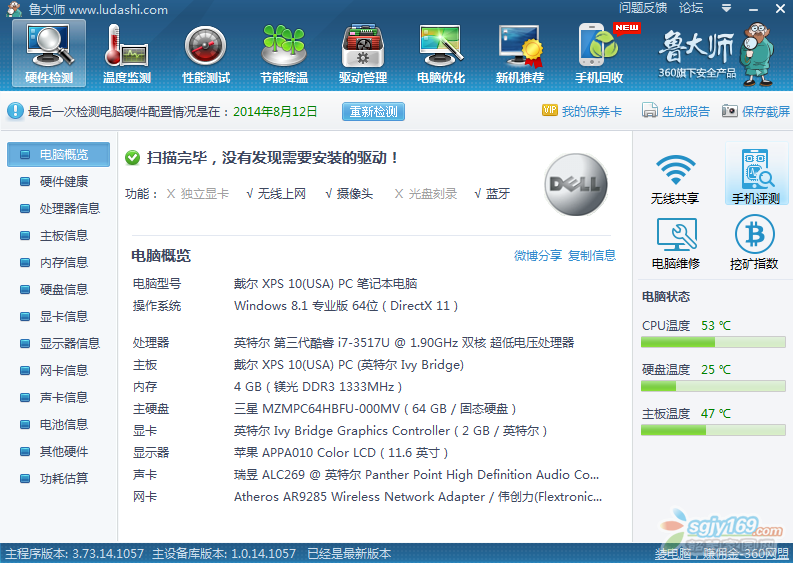Click 问题反馈 feedback link

pos(643,8)
